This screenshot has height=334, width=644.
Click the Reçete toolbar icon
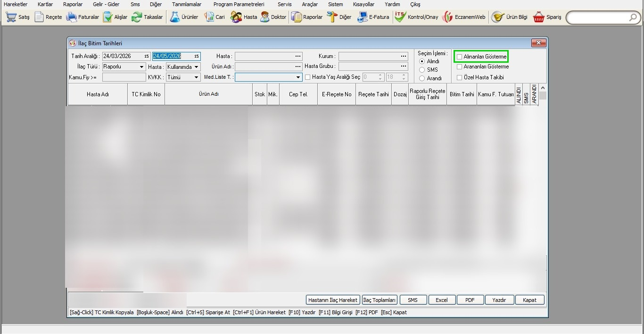[39, 17]
